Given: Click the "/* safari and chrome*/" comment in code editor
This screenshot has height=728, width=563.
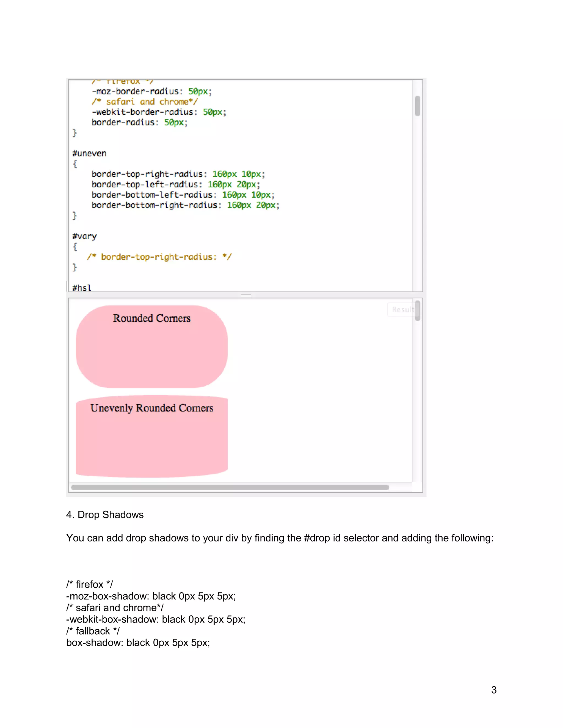Looking at the screenshot, I should pos(145,102).
